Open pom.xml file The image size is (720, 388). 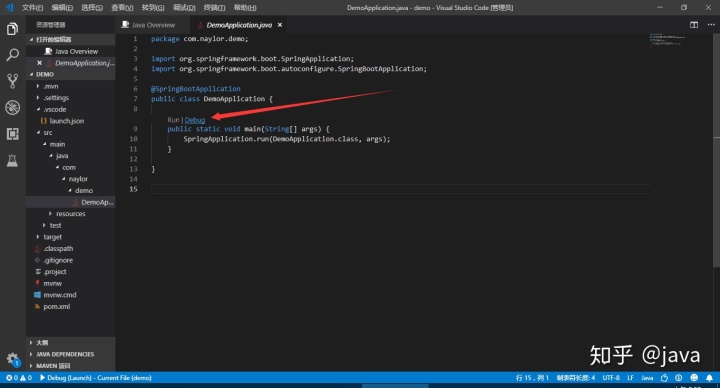[70, 306]
